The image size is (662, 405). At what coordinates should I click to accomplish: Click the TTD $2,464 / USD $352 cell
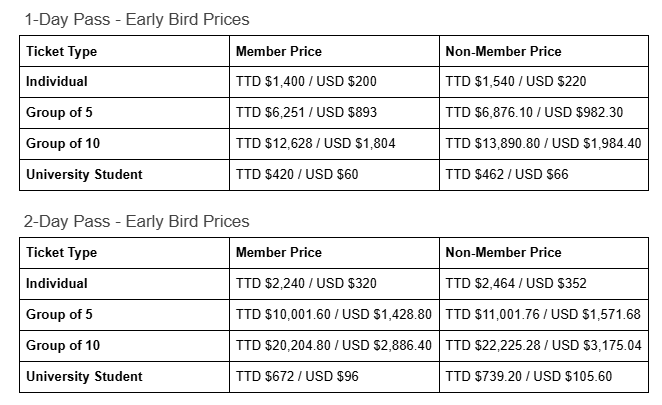click(544, 284)
